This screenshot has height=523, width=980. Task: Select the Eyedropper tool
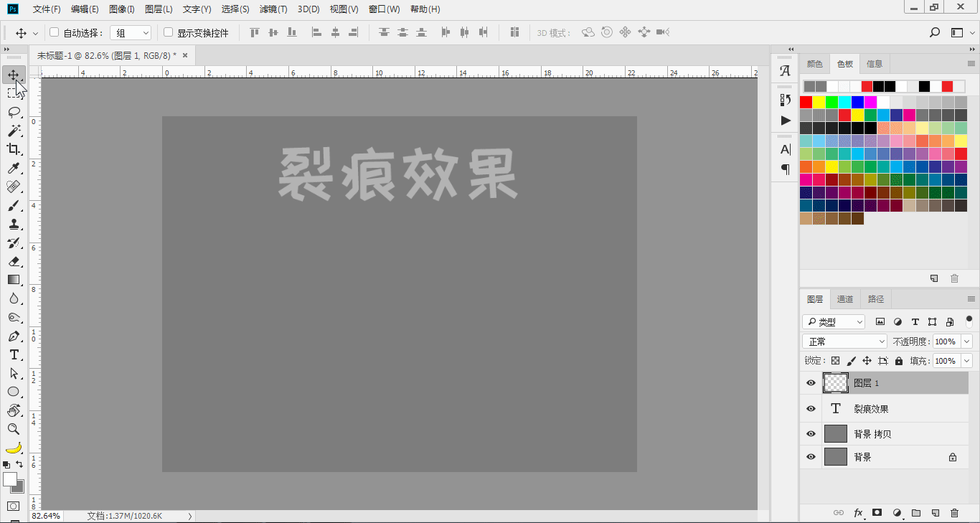14,168
